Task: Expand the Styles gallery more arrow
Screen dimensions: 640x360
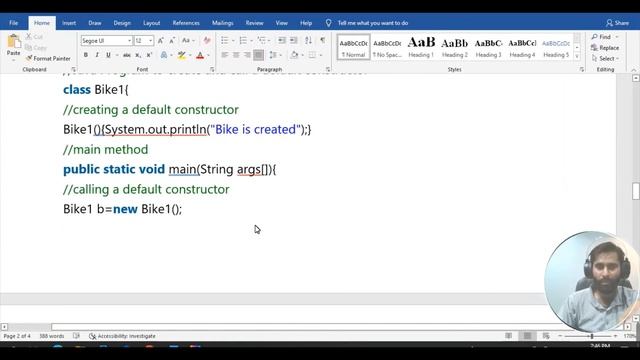Action: point(577,57)
